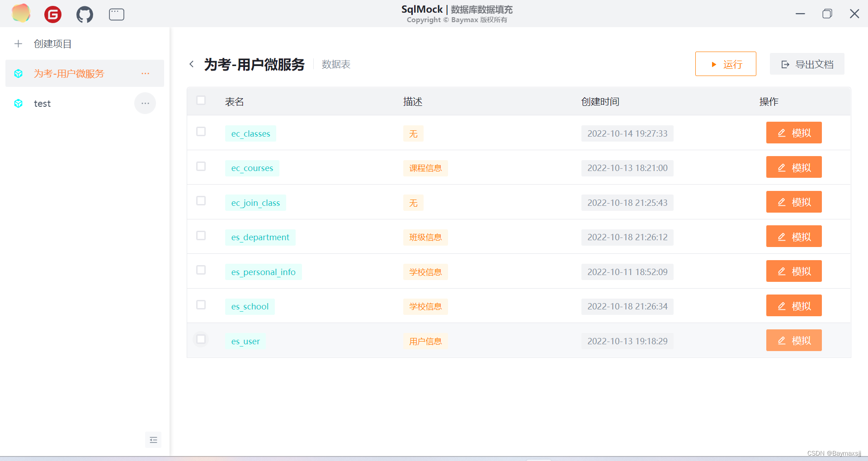The image size is (868, 461).
Task: Check the es_department row checkbox
Action: click(201, 235)
